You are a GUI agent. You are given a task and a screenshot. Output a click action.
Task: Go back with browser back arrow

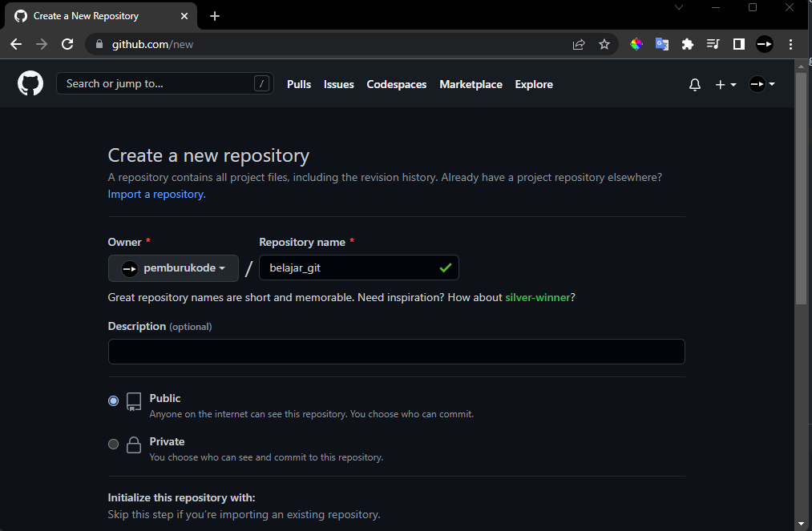click(x=16, y=44)
